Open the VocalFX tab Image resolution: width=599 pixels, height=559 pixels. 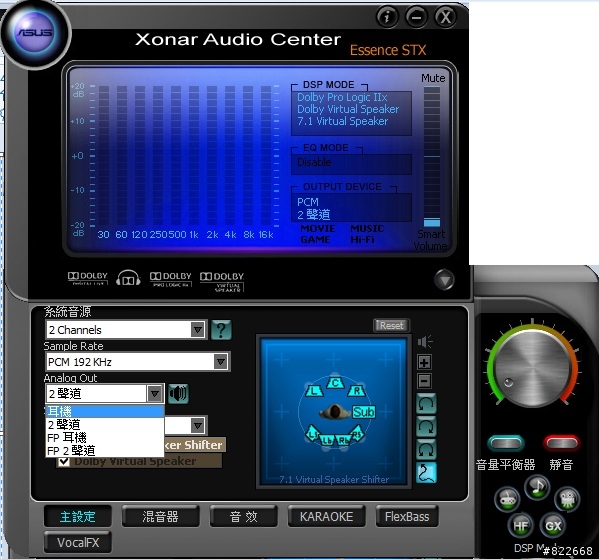[x=78, y=542]
